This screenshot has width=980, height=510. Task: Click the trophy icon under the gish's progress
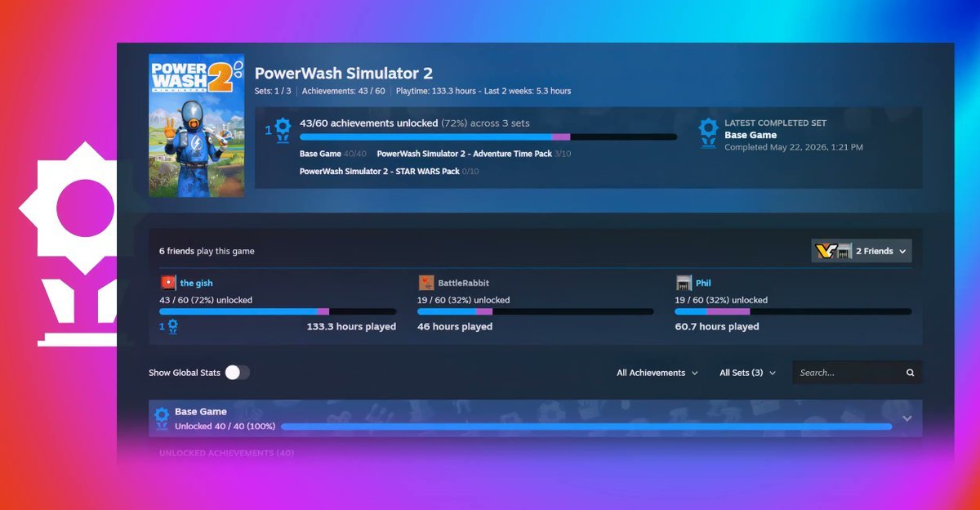[172, 326]
